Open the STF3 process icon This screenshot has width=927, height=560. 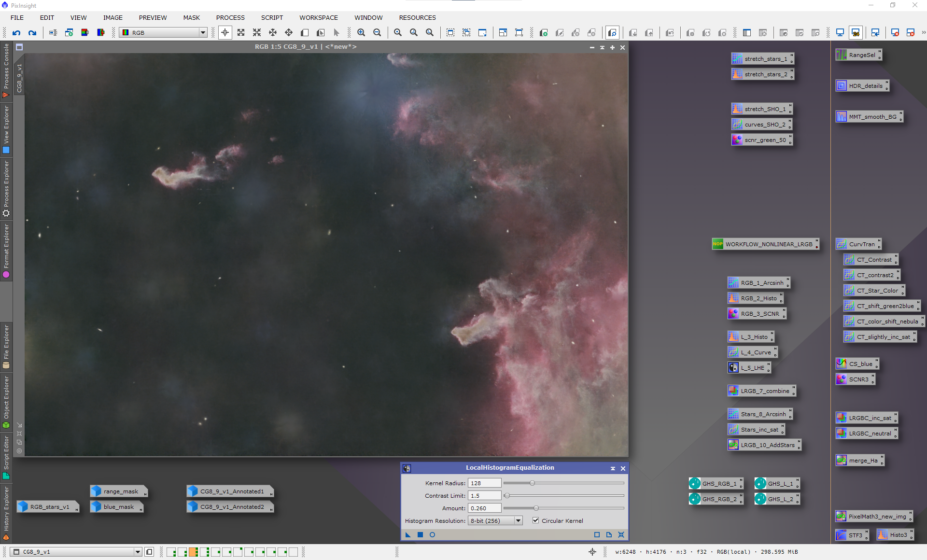pyautogui.click(x=852, y=535)
